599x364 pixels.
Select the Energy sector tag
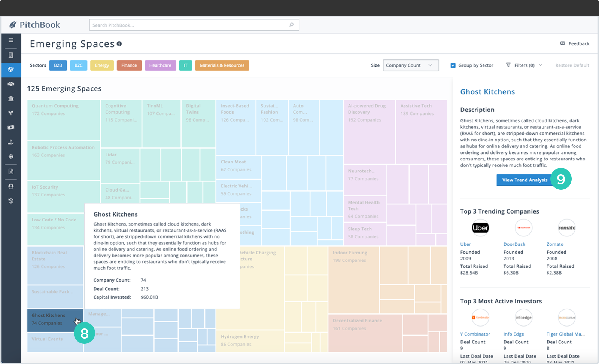[102, 65]
